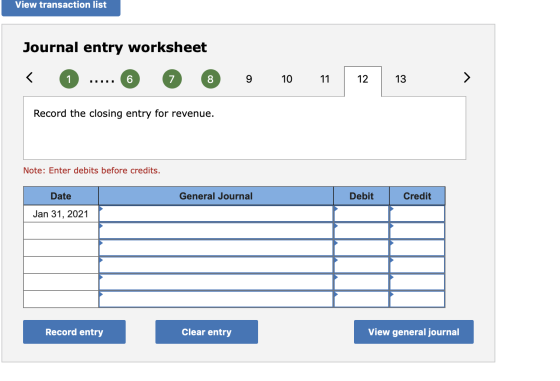Switch to entry tab 9
Viewport: 560px width, 381px height.
(x=249, y=79)
